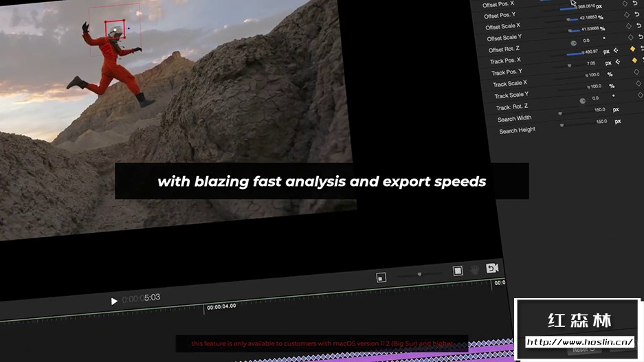
Task: Toggle keyframe diamond for Offset Rot. Z
Action: pyautogui.click(x=630, y=37)
